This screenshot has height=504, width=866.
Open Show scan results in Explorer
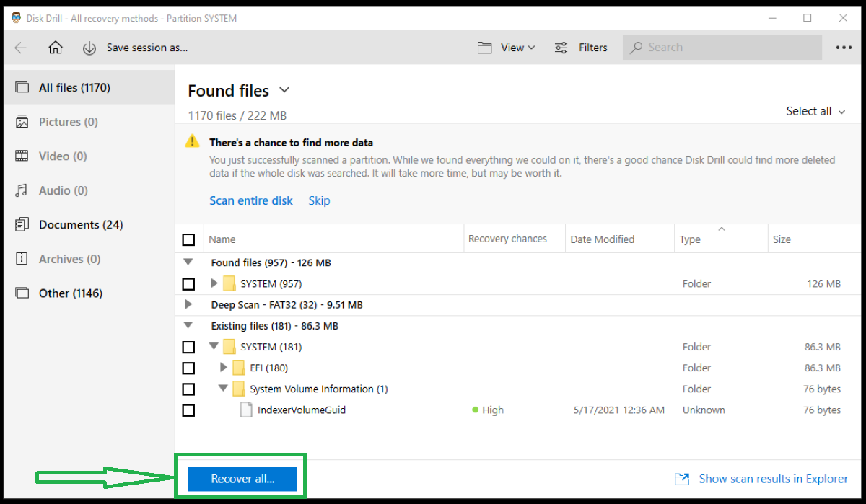click(x=774, y=479)
